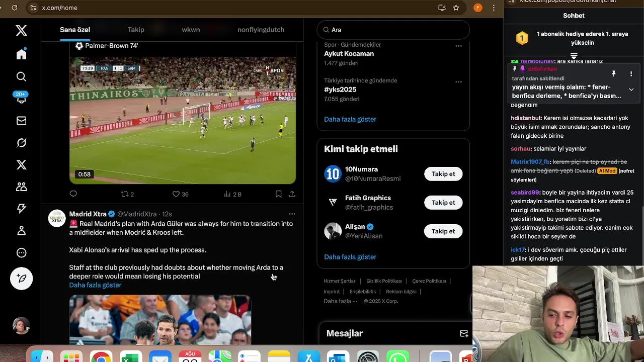The image size is (644, 362).
Task: Open account avatar at sidebar bottom
Action: 21,326
